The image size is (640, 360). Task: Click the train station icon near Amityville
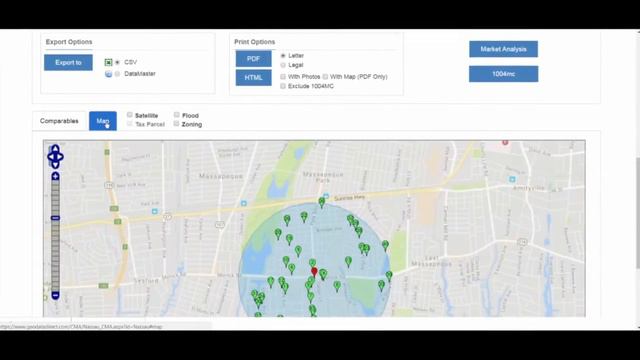[x=512, y=179]
